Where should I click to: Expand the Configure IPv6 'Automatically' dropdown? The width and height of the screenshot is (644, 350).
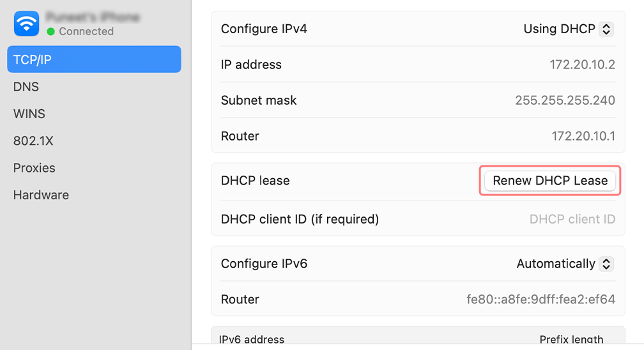click(565, 264)
